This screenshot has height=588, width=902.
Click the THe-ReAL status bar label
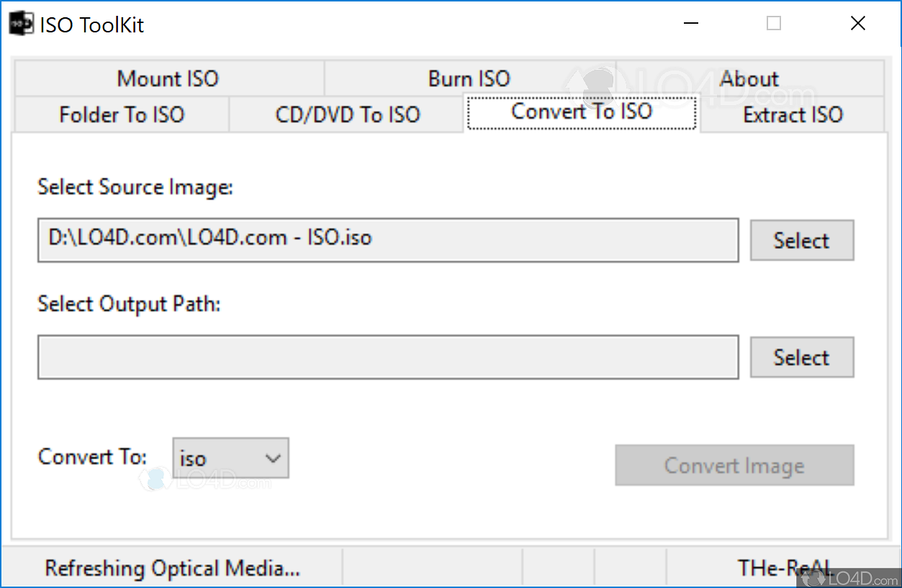click(x=784, y=569)
